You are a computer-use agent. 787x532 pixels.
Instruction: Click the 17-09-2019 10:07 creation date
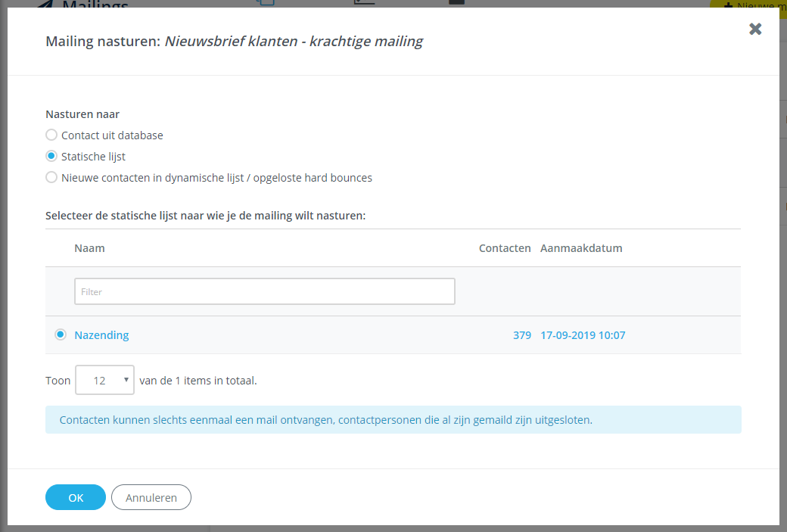[583, 334]
